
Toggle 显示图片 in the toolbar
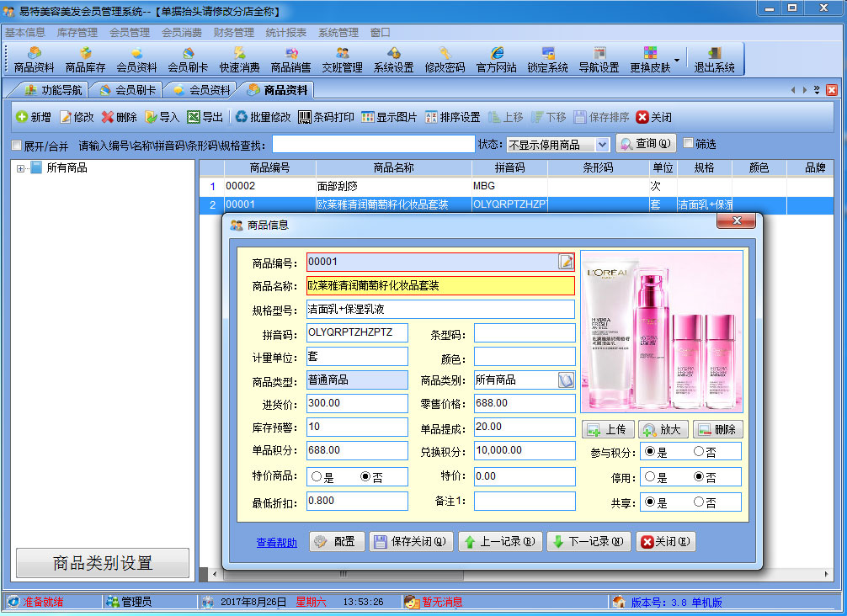tap(390, 117)
